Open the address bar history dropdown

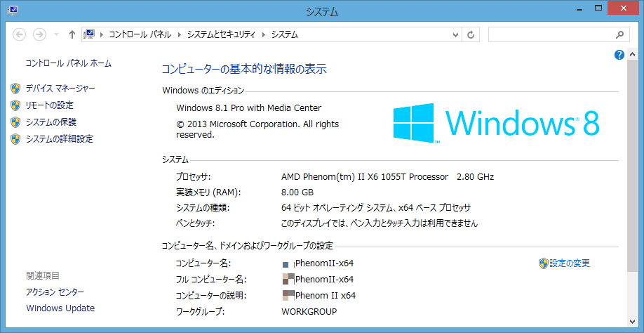coord(455,35)
